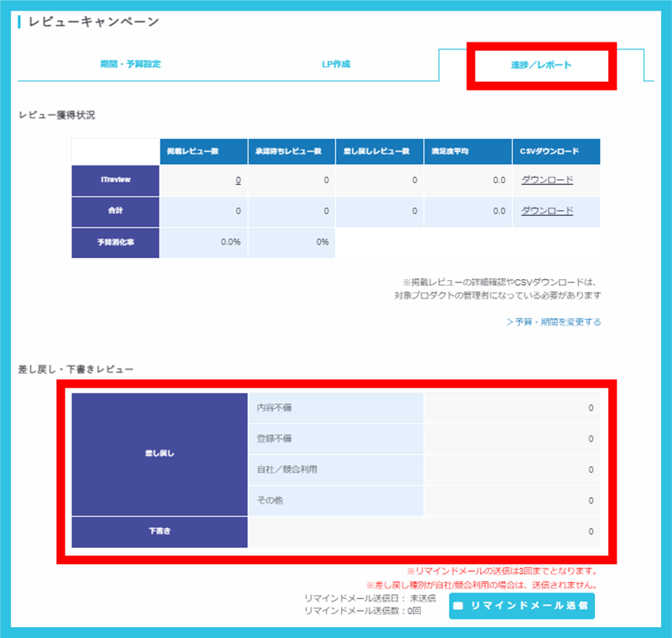Click the 掲載レビュー数 column header
The height and width of the screenshot is (638, 672).
[x=203, y=152]
